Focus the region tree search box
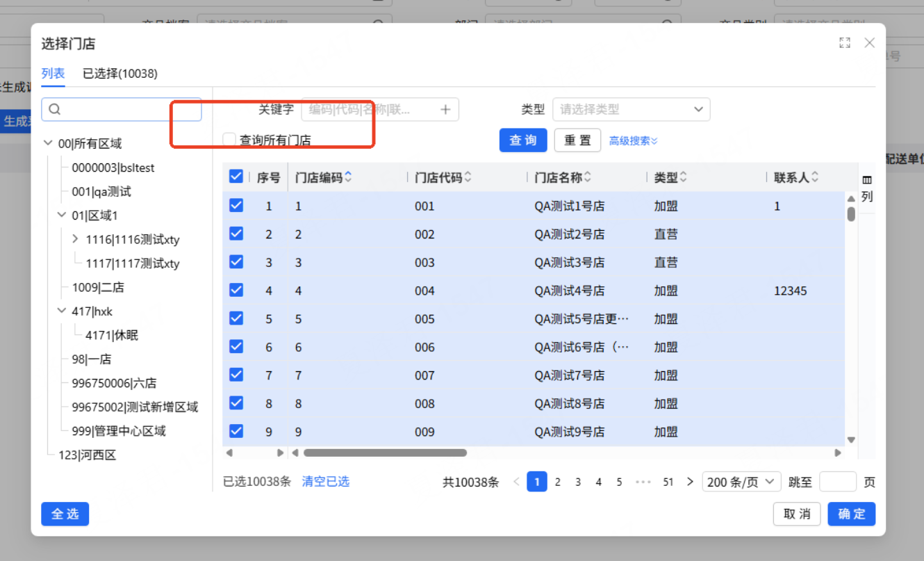 point(122,109)
